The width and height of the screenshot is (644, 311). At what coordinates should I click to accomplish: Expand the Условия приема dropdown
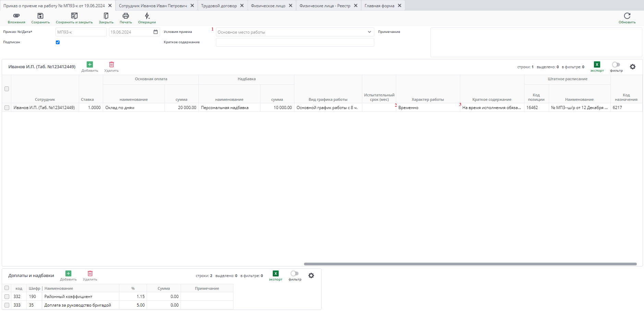[x=369, y=32]
